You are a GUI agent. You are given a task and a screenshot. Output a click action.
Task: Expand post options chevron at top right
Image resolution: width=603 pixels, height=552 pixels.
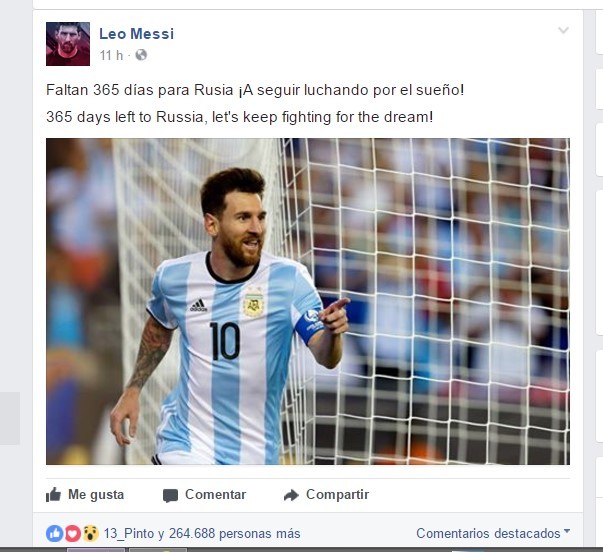[563, 30]
